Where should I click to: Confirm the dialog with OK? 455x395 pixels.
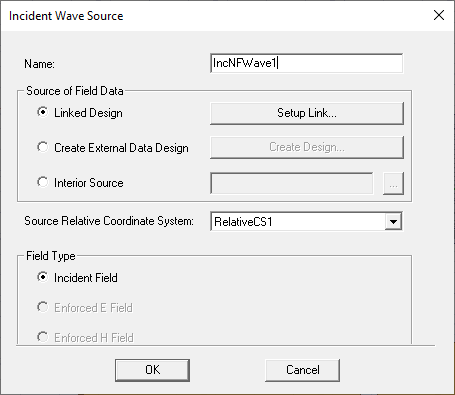(x=152, y=370)
